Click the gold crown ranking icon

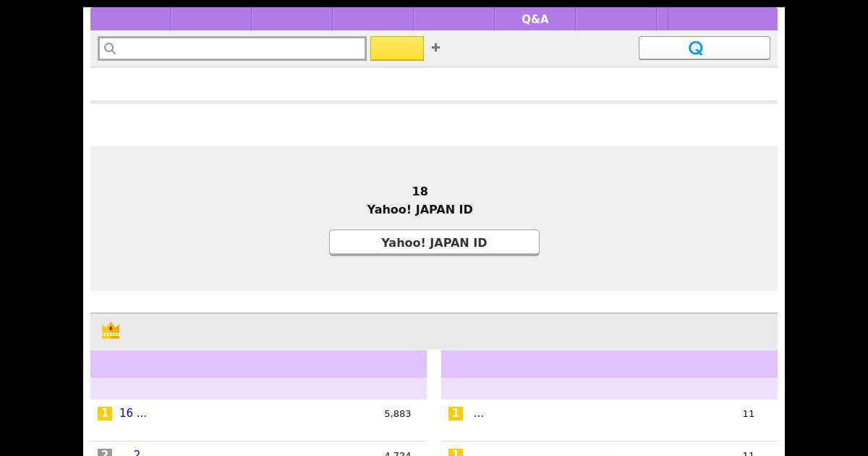point(111,331)
